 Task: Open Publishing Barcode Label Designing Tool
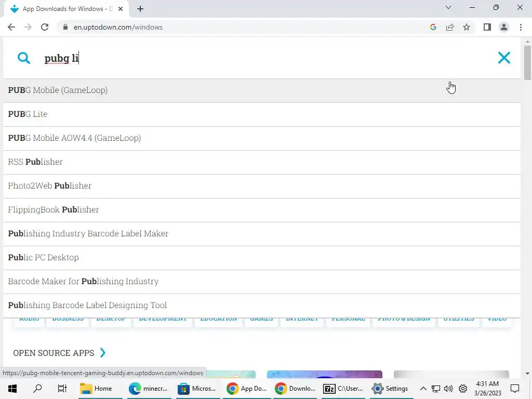[x=262, y=305]
